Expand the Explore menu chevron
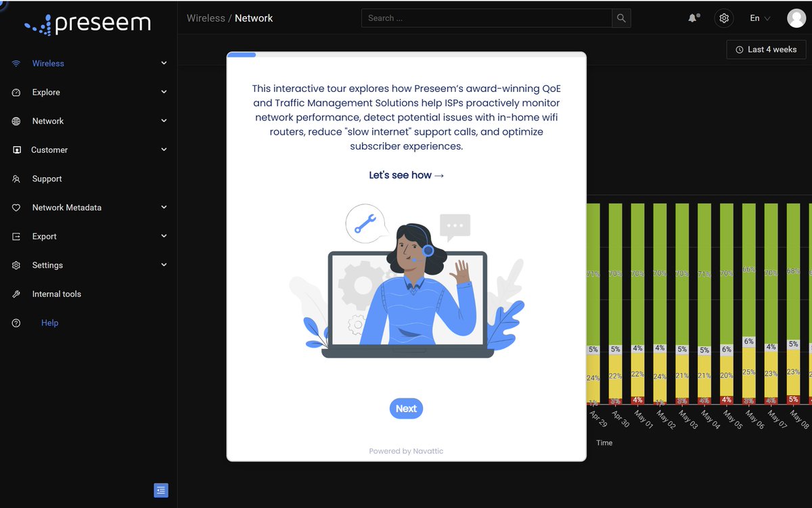This screenshot has height=508, width=812. click(x=164, y=92)
